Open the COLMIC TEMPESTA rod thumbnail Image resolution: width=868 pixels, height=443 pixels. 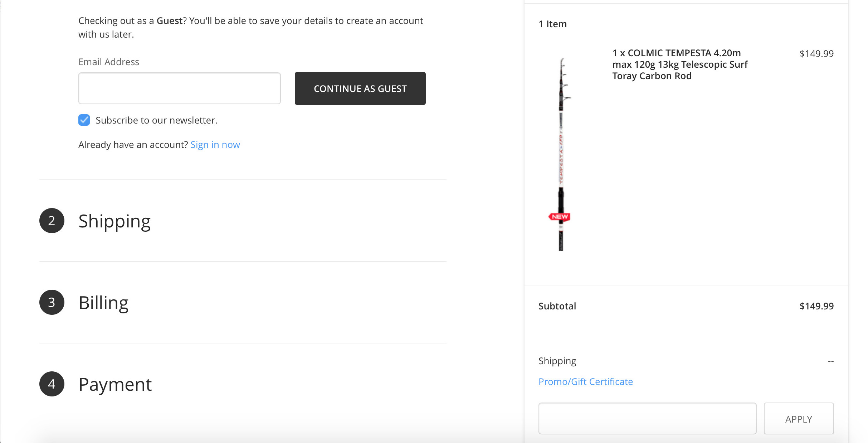(561, 154)
